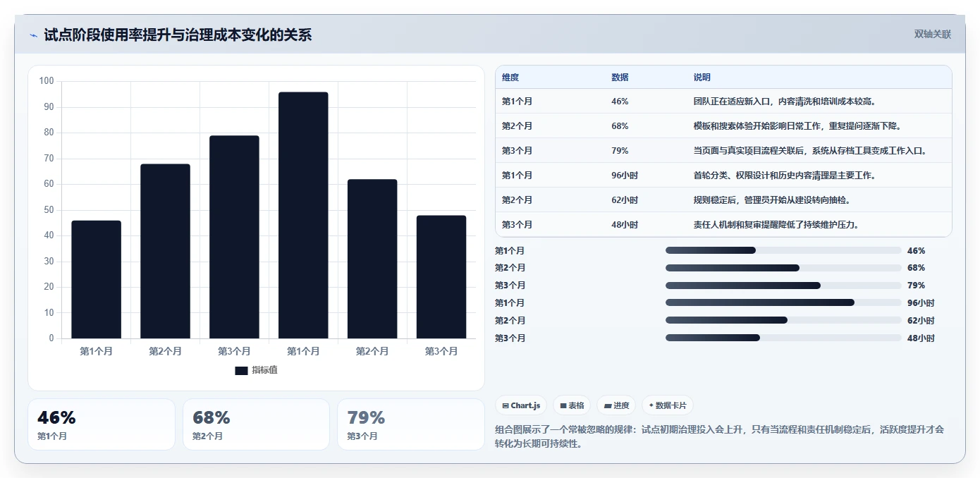Click the y-axis label 50

click(49, 210)
